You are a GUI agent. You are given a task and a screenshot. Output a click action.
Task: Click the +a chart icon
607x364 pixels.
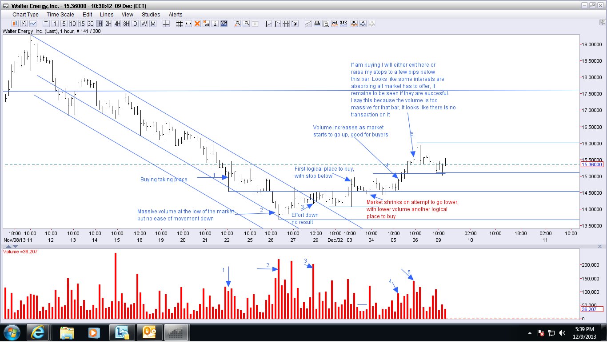point(363,24)
